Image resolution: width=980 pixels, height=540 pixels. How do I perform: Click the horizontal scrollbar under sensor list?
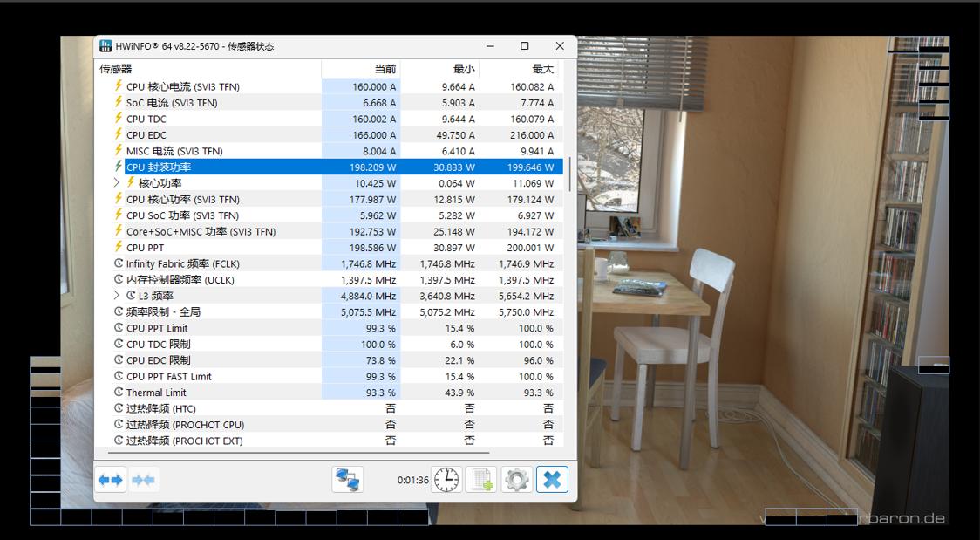pos(299,452)
